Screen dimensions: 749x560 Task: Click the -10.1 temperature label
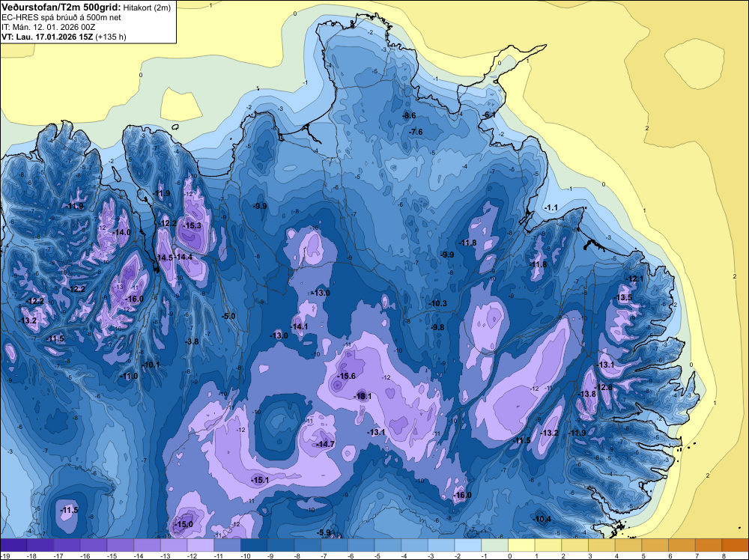(x=151, y=365)
